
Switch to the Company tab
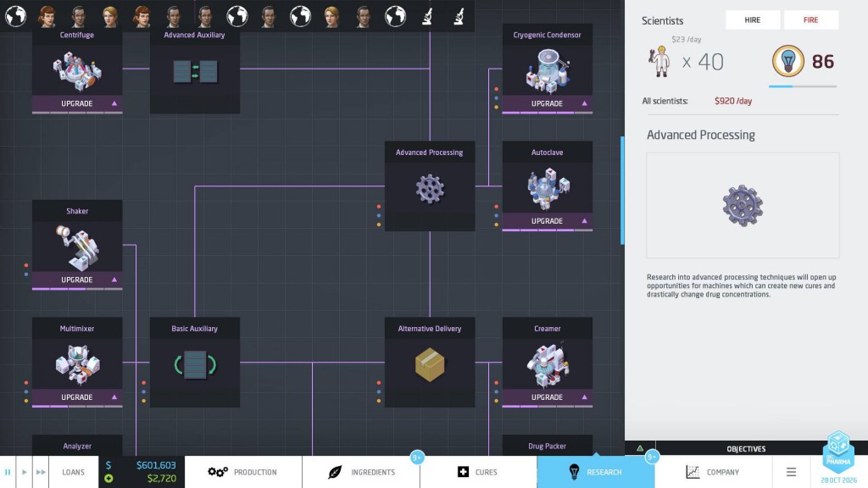point(714,472)
